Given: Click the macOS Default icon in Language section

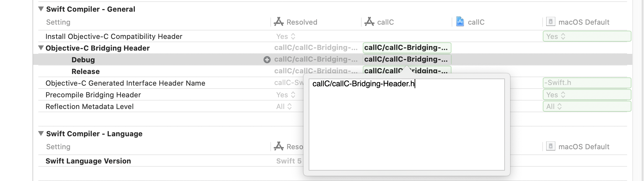Looking at the screenshot, I should 550,146.
